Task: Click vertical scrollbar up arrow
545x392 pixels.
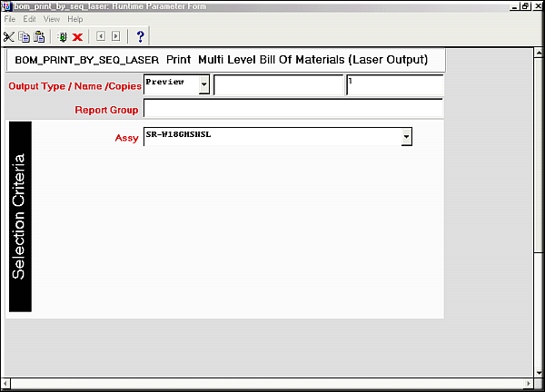Action: click(x=538, y=53)
